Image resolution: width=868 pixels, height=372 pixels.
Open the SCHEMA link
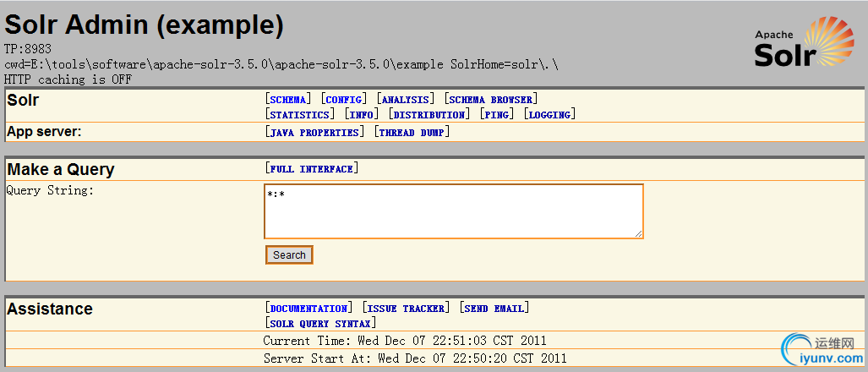click(288, 100)
